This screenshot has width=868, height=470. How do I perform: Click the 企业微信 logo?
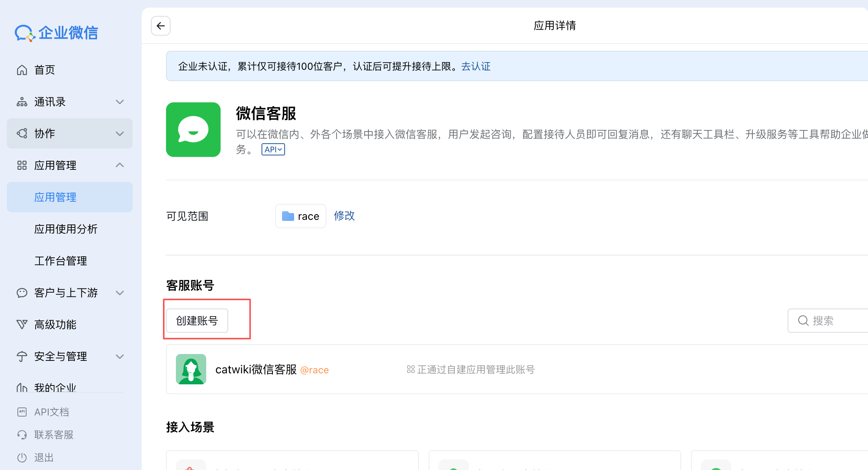click(56, 33)
